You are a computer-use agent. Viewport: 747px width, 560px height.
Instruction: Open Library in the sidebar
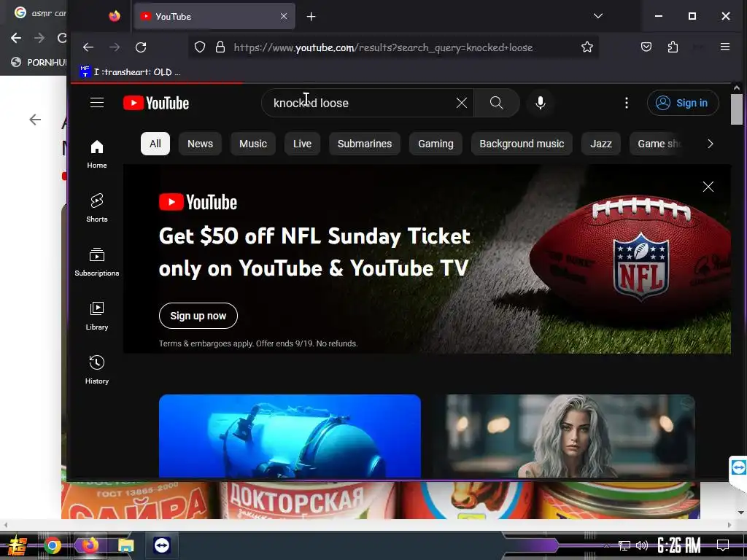pos(97,316)
